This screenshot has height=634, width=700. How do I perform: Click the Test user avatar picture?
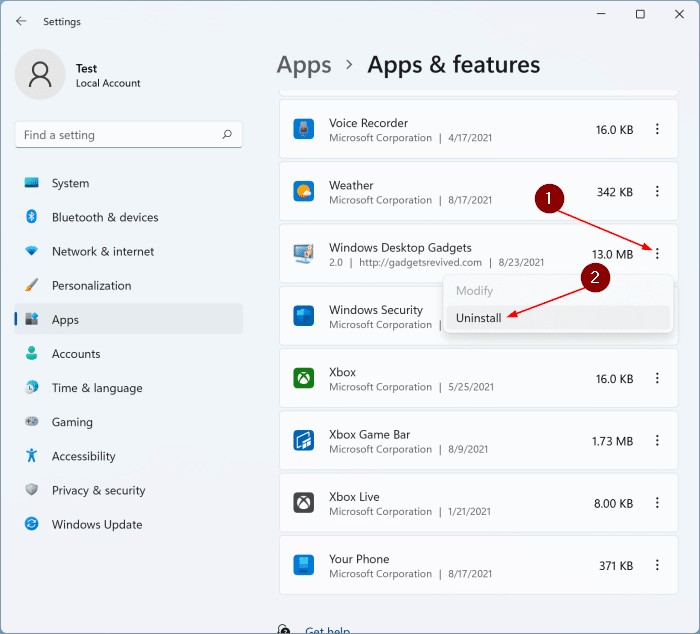click(40, 74)
